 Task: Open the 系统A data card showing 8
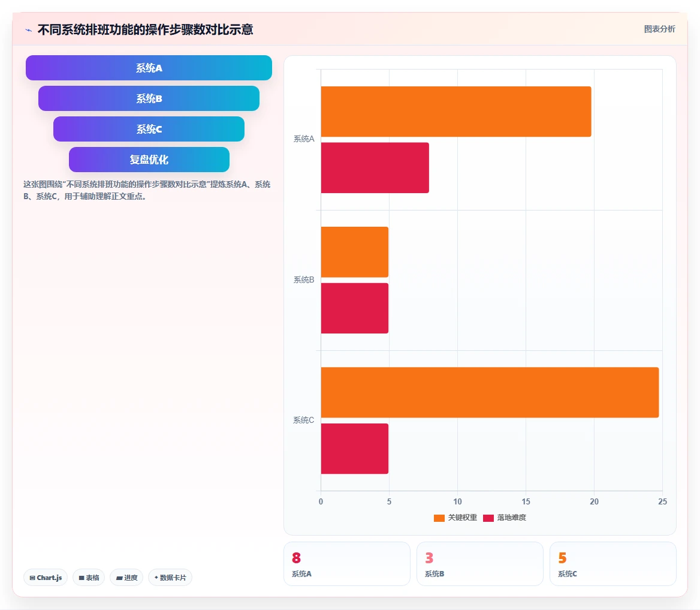click(x=347, y=564)
